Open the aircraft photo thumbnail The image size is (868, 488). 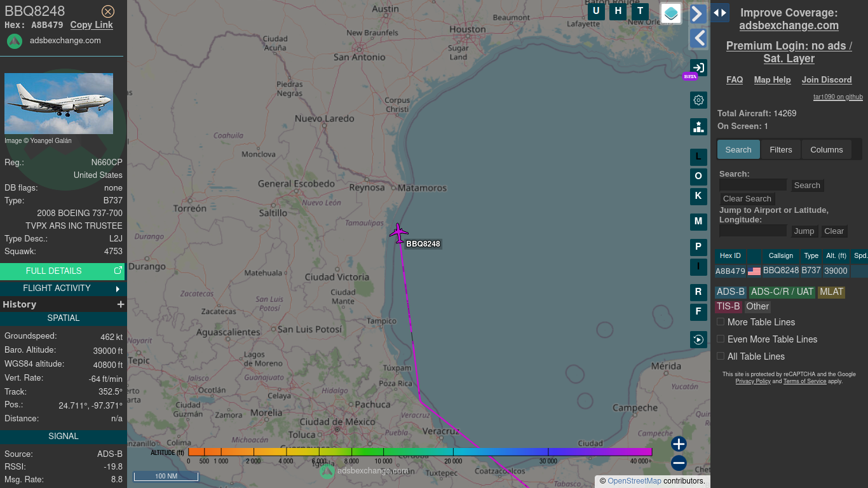pyautogui.click(x=58, y=104)
